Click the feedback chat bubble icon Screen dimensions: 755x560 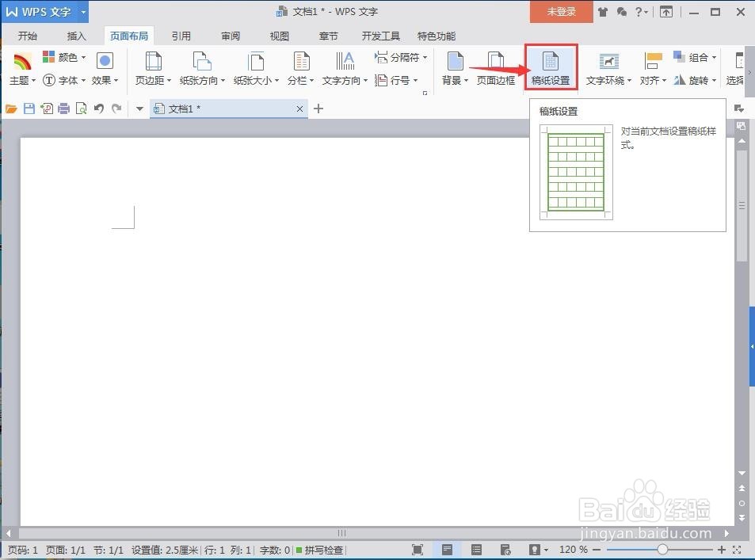622,12
